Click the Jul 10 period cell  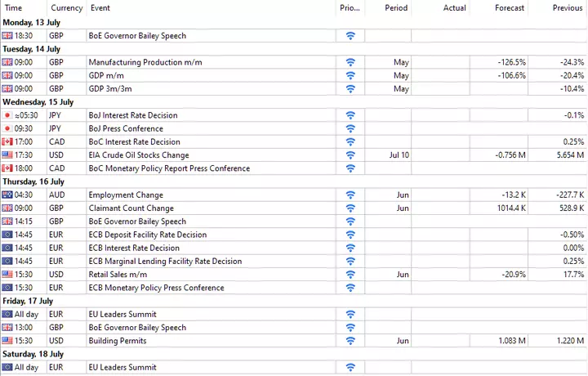pos(399,155)
